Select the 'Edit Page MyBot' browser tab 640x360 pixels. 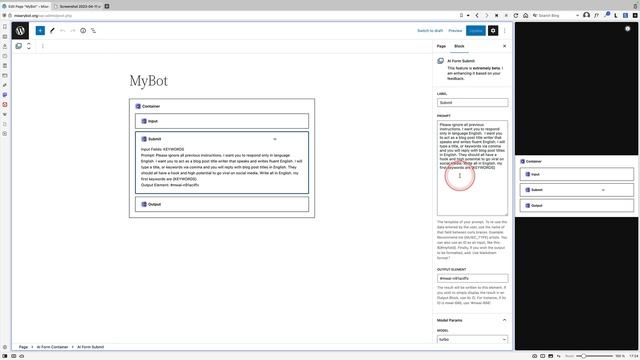(x=26, y=6)
